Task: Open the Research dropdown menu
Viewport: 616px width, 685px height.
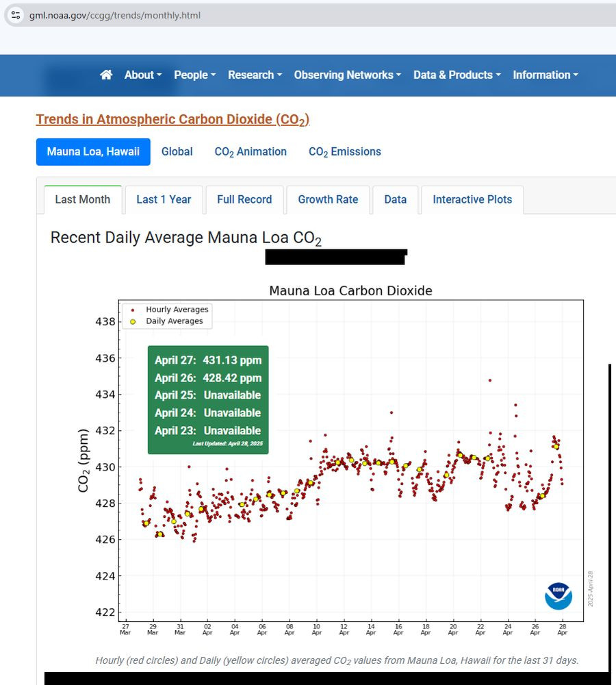Action: tap(255, 75)
